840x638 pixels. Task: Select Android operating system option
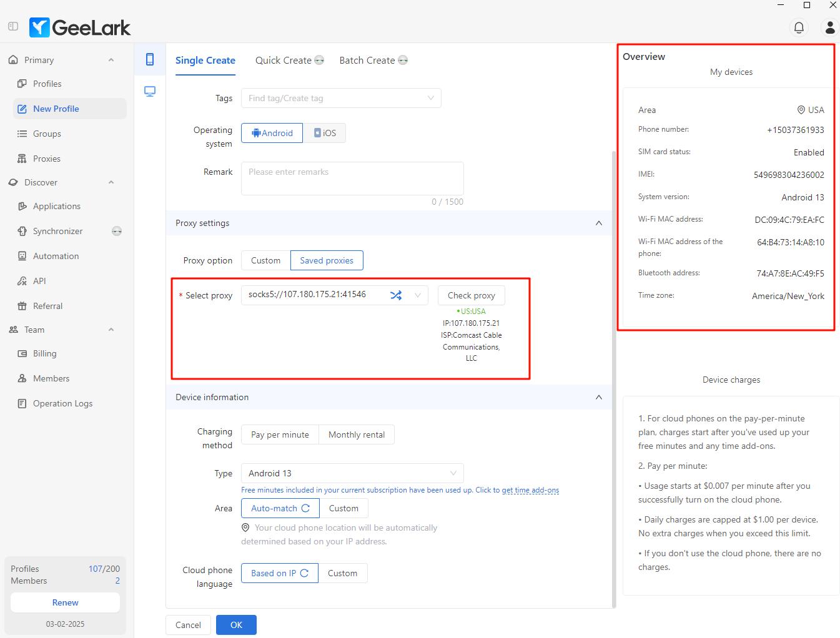(272, 133)
